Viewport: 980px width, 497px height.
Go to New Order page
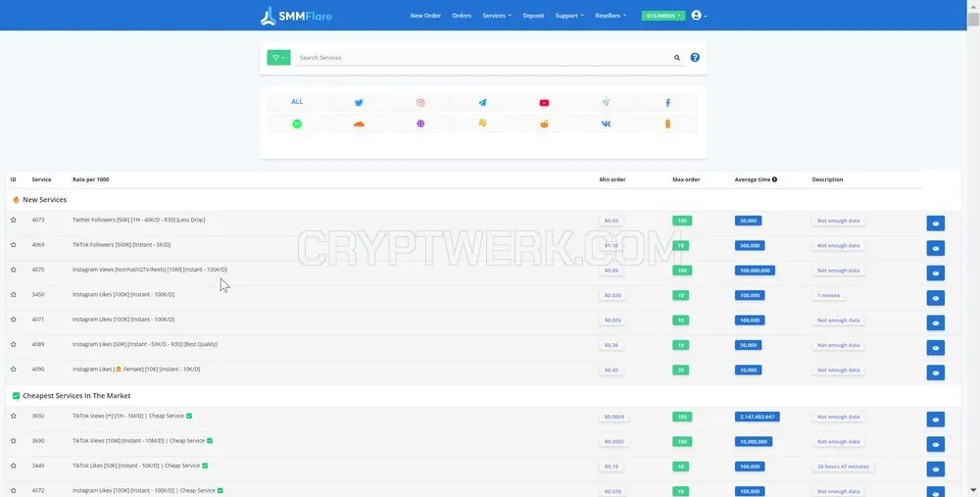(425, 16)
